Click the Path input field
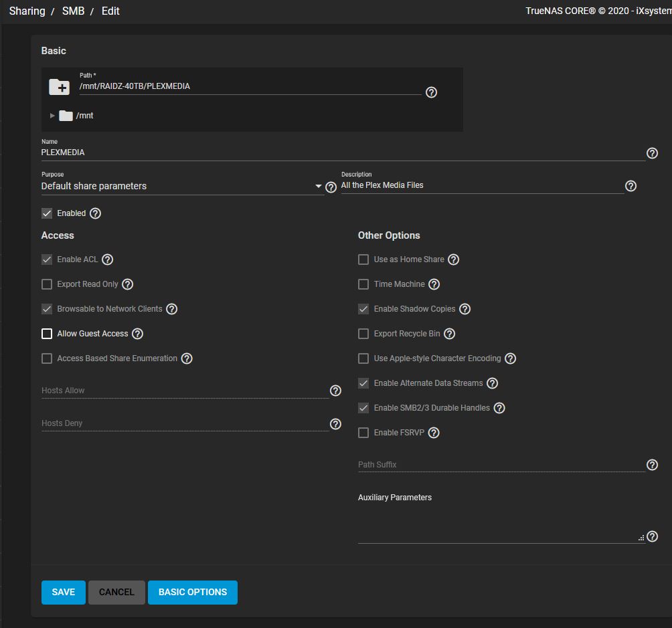The height and width of the screenshot is (628, 672). [250, 86]
